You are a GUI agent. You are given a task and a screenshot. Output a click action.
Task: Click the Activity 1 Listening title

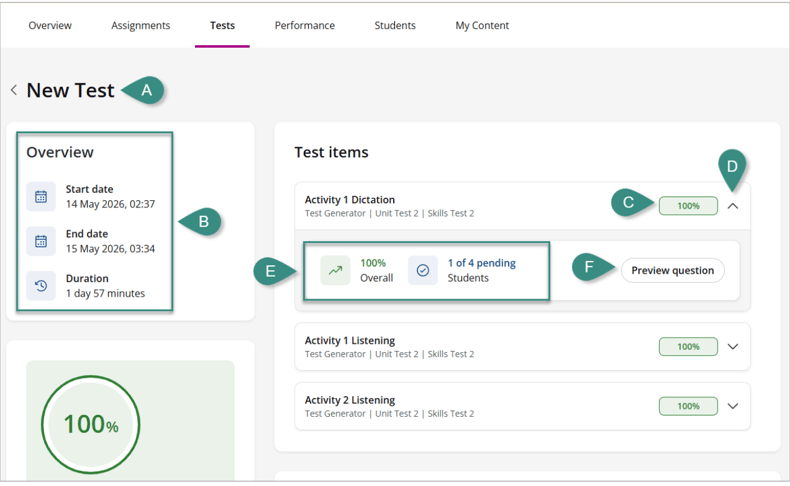350,340
